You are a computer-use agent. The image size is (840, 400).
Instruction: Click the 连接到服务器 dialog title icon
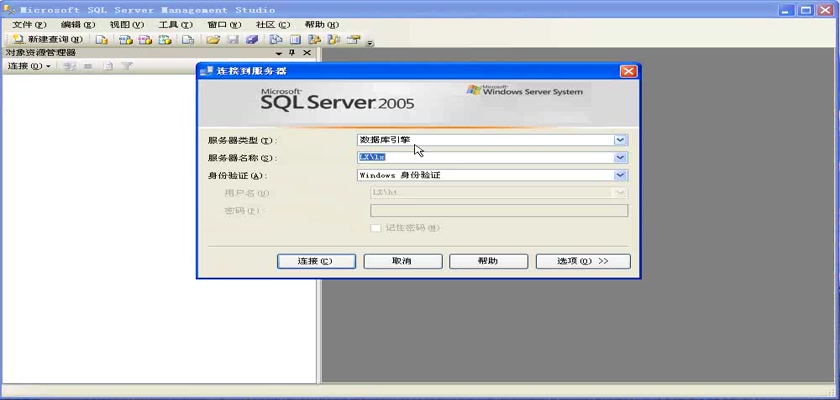pyautogui.click(x=206, y=71)
